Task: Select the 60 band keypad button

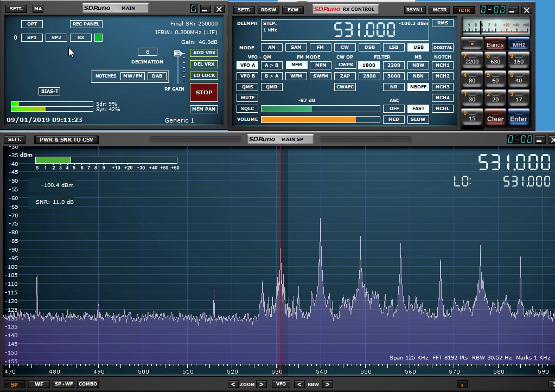Action: (495, 79)
